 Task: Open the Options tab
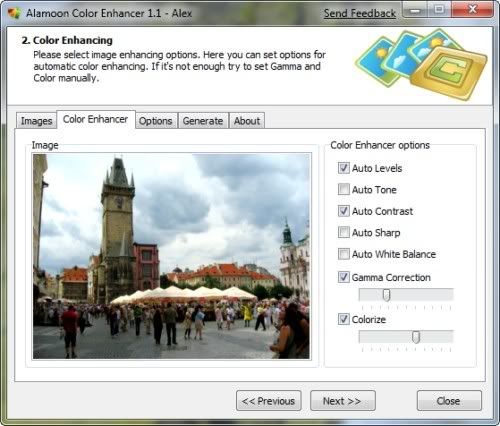pos(155,121)
